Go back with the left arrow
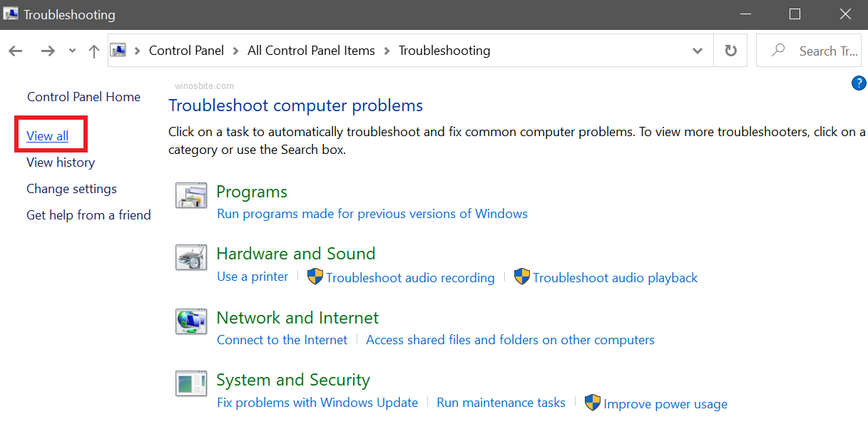Screen dimensions: 868x439 coord(16,51)
